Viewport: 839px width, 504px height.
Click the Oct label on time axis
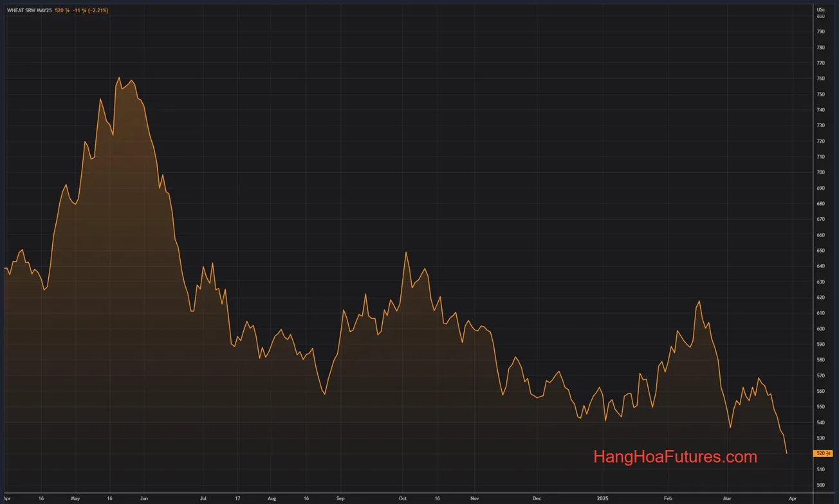(x=403, y=498)
